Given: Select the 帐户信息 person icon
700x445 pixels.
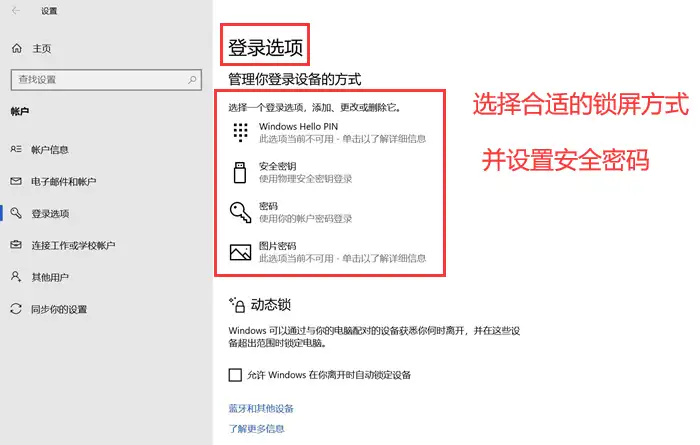Looking at the screenshot, I should click(16, 149).
